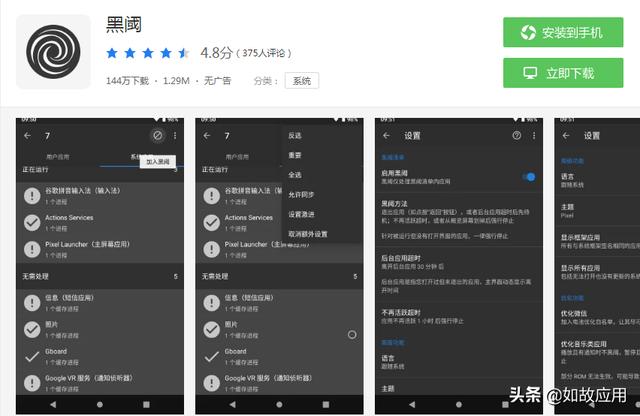640x416 pixels.
Task: Open the 后台应用超时 setting
Action: tap(459, 274)
